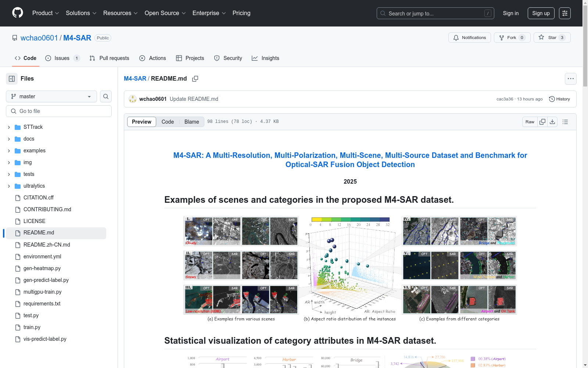Open the three-dot more file actions menu
Viewport: 588px width, 368px height.
click(x=570, y=79)
